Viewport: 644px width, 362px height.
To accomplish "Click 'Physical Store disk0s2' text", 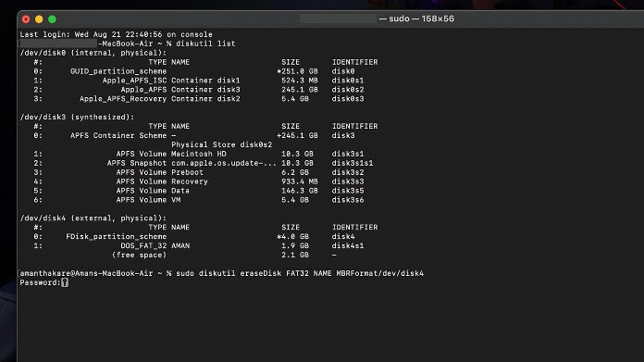I will (x=222, y=144).
